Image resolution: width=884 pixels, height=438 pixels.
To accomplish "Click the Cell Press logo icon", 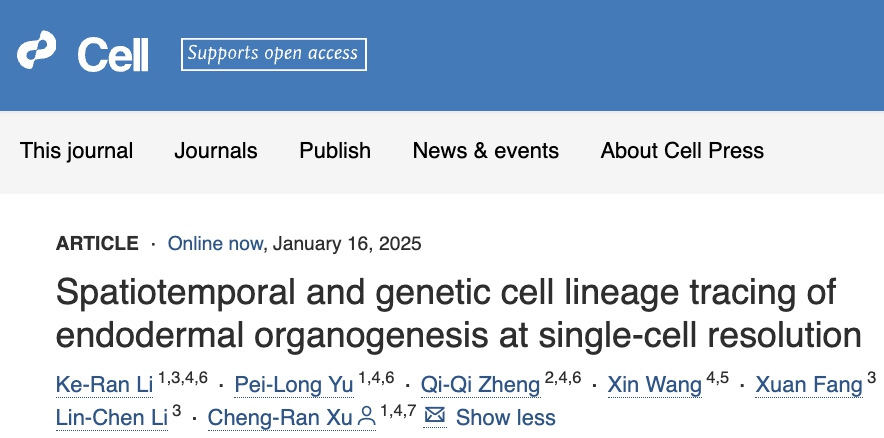I will coord(38,52).
